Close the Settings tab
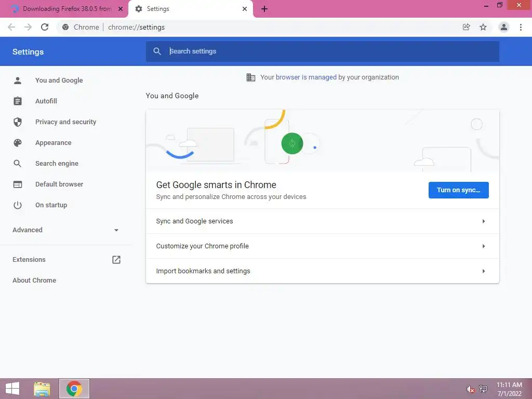This screenshot has height=399, width=532. pos(245,9)
